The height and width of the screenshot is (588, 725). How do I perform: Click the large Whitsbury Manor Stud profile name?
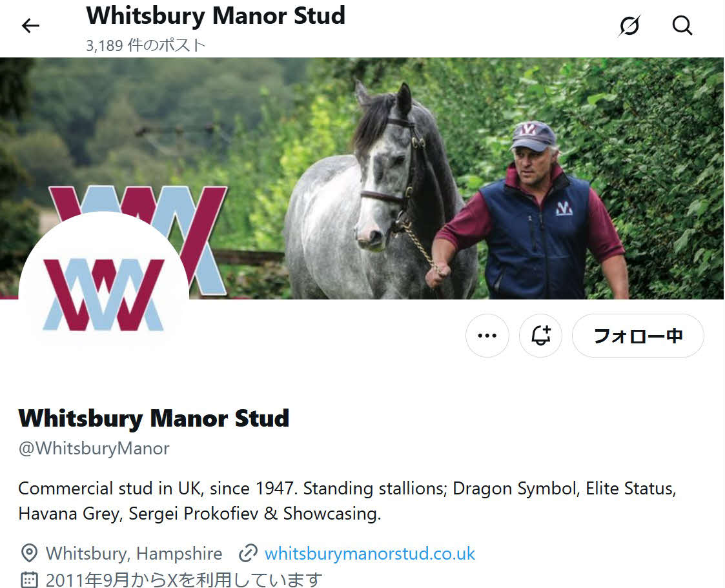tap(154, 418)
